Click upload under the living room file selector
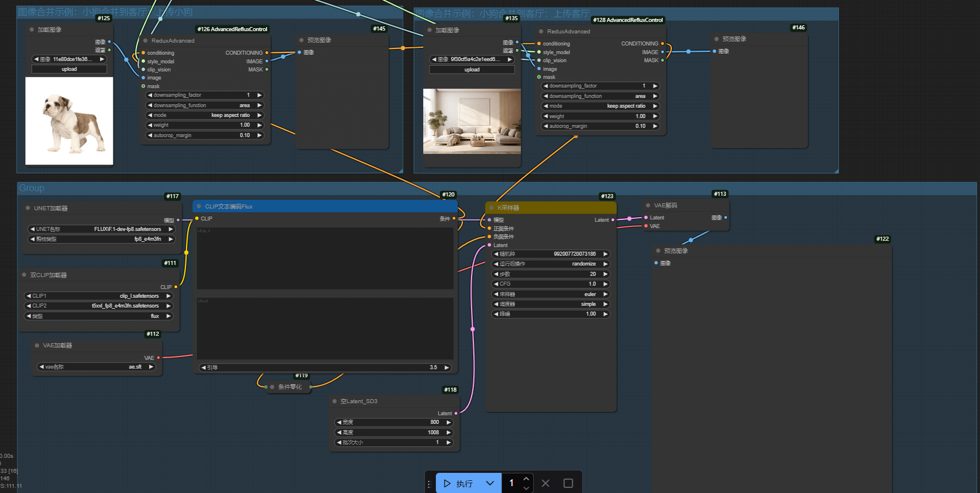Viewport: 980px width, 493px height. [472, 70]
